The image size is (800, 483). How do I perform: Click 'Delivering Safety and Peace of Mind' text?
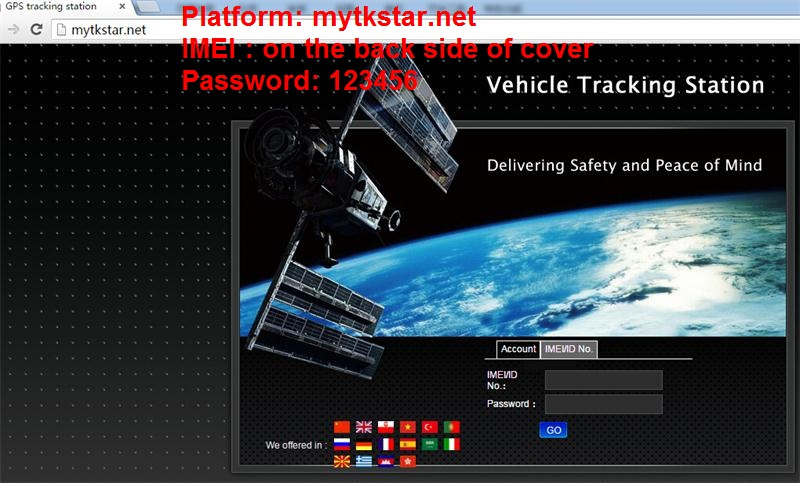[624, 165]
